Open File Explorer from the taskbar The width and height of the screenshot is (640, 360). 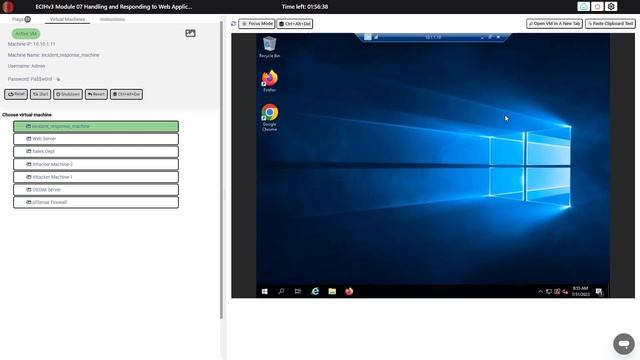click(332, 291)
